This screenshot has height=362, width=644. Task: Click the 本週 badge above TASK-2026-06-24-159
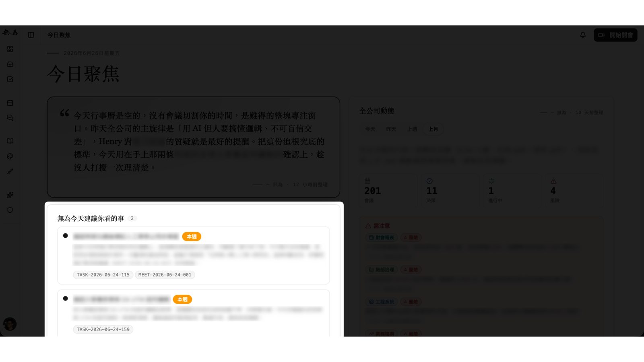point(182,299)
